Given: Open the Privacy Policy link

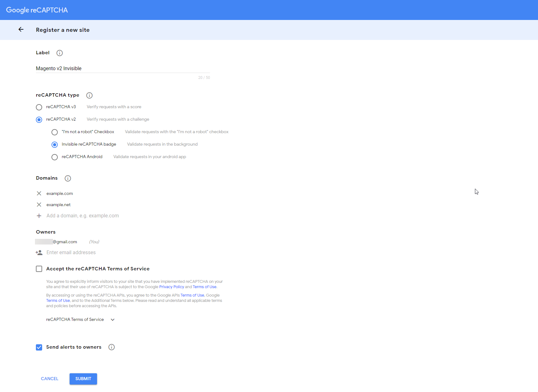Looking at the screenshot, I should pyautogui.click(x=172, y=287).
